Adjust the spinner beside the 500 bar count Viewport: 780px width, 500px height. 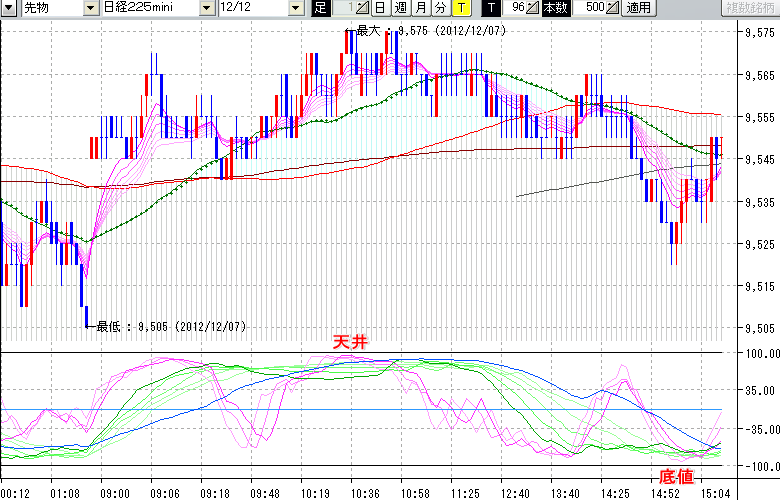click(612, 8)
